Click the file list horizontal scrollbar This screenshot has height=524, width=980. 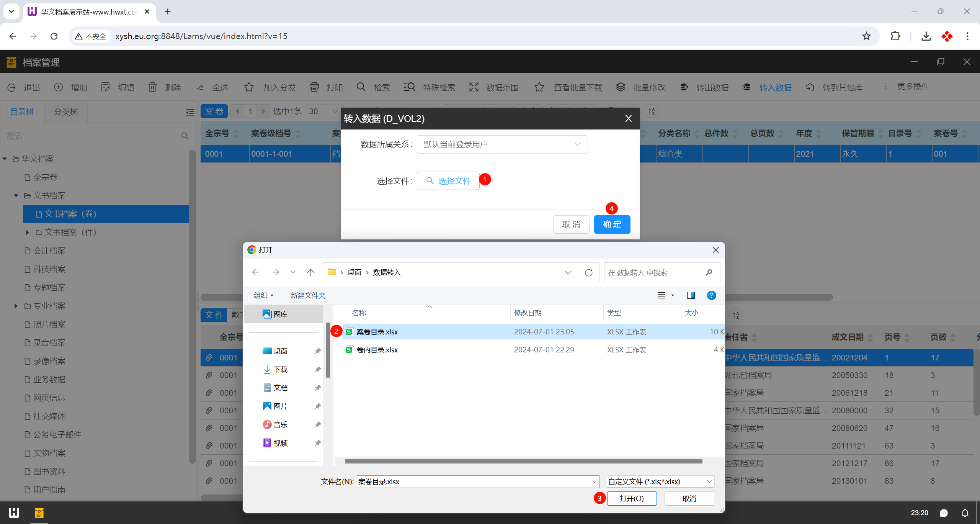523,461
